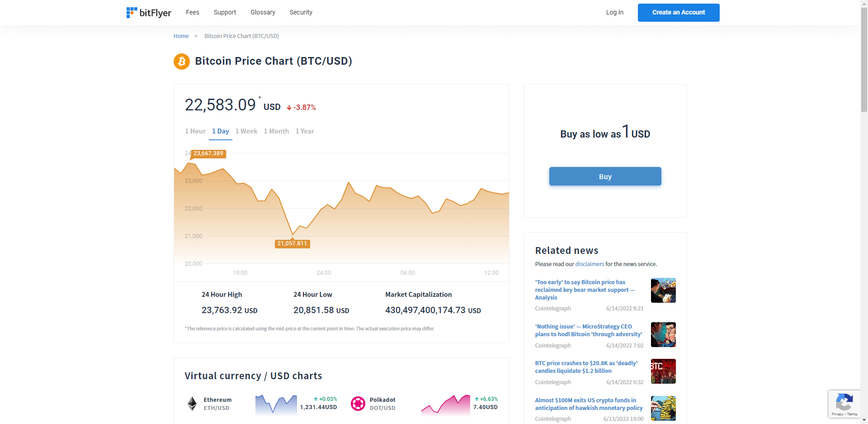Image resolution: width=868 pixels, height=424 pixels.
Task: Open the Security menu item
Action: [301, 12]
